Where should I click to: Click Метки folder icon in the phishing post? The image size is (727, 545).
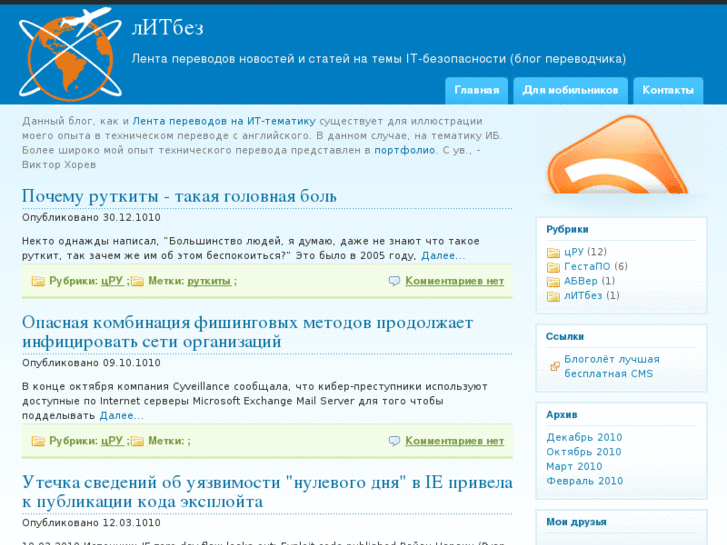[x=137, y=441]
